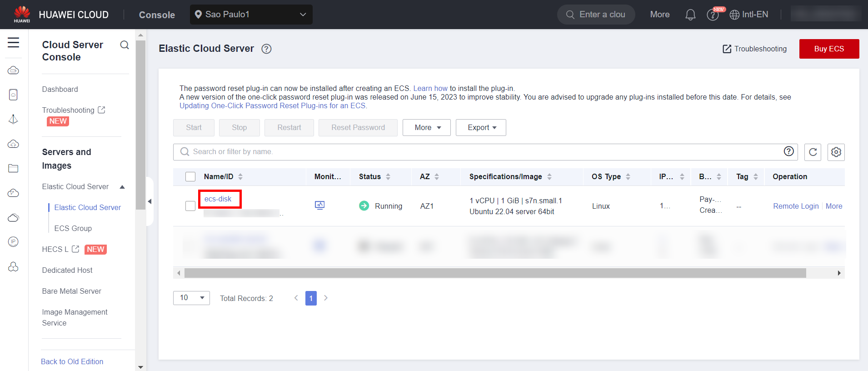The height and width of the screenshot is (371, 868).
Task: Go to Dashboard in sidebar
Action: [x=60, y=89]
